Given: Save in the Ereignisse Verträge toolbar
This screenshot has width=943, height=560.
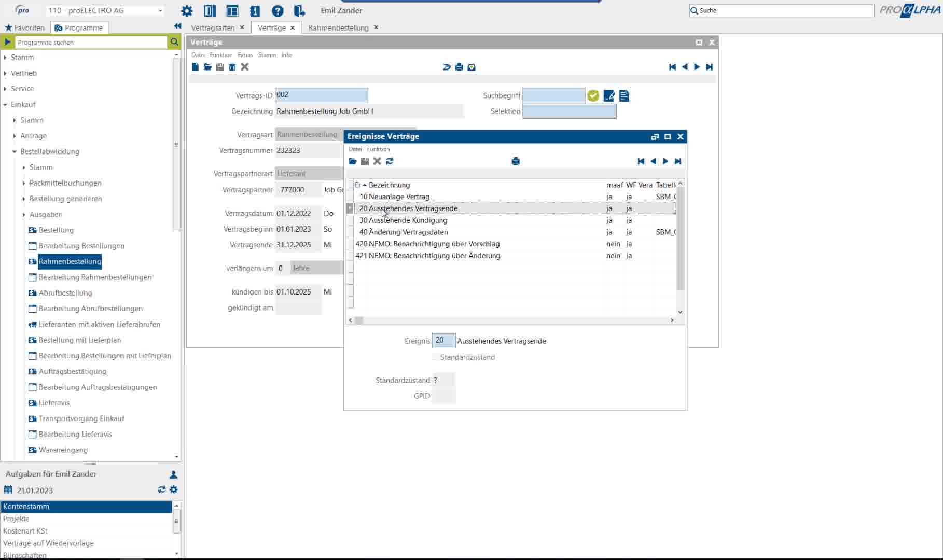Looking at the screenshot, I should 365,161.
